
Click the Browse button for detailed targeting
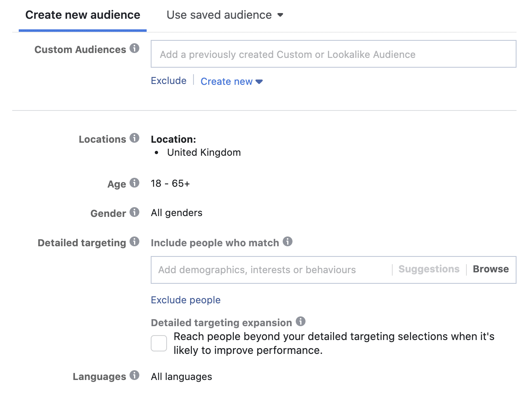(x=490, y=269)
